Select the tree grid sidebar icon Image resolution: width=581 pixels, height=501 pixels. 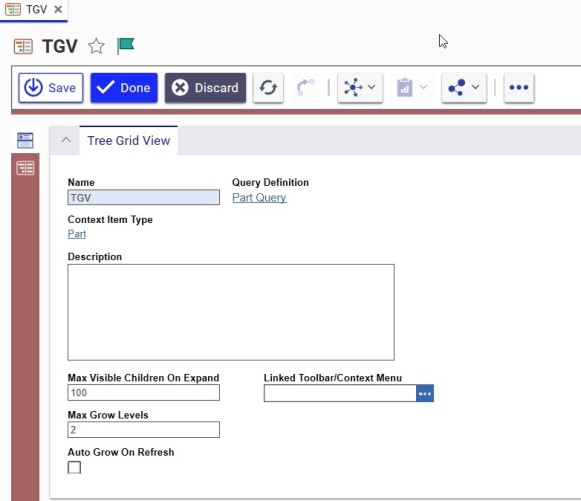pyautogui.click(x=25, y=168)
